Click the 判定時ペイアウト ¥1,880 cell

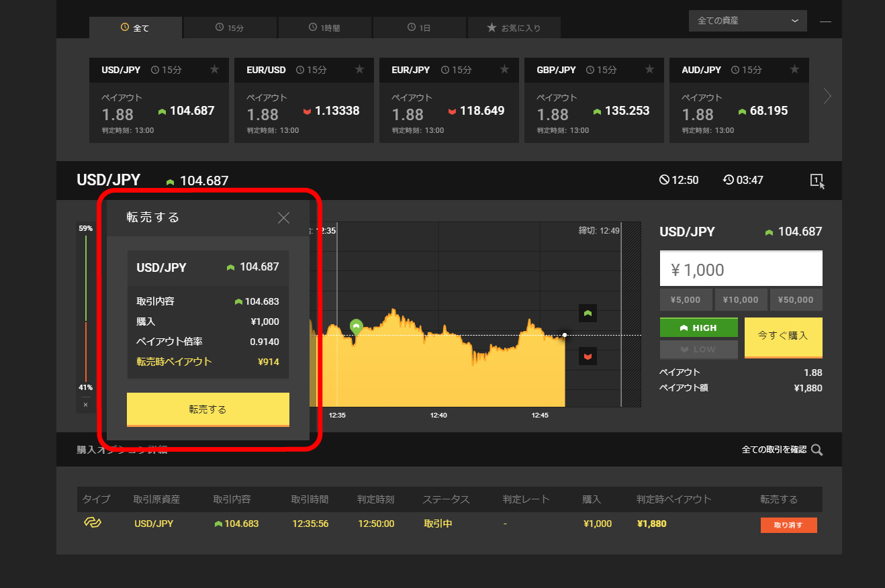pyautogui.click(x=651, y=524)
